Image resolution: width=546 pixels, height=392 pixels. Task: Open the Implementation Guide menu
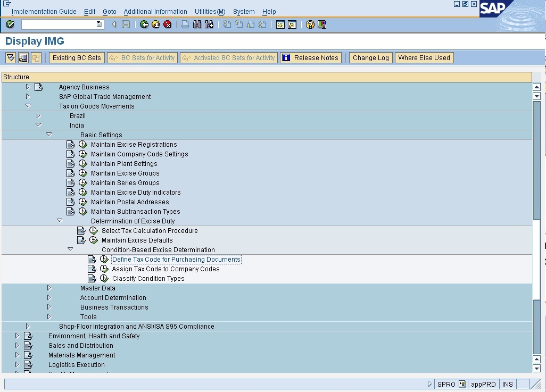click(x=44, y=12)
